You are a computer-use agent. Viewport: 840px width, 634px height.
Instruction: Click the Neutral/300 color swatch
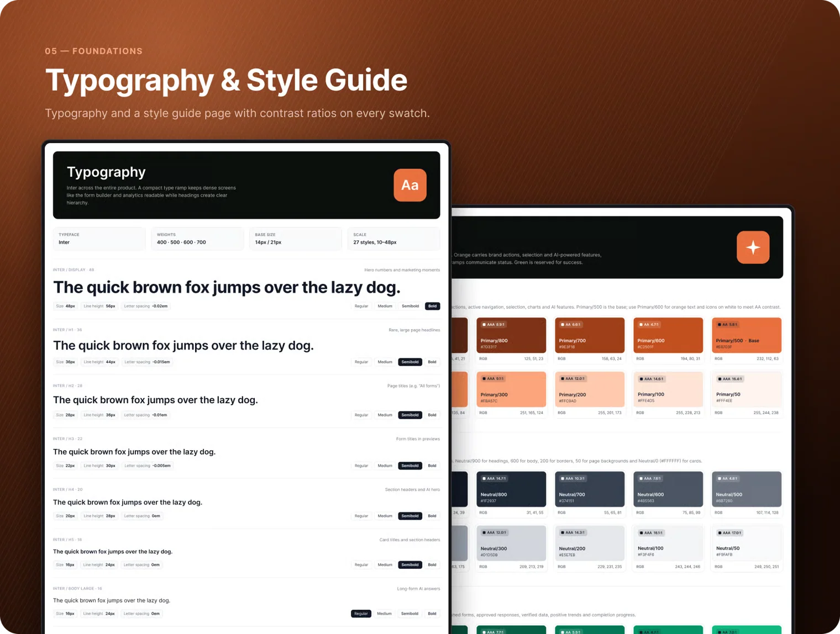pos(511,543)
